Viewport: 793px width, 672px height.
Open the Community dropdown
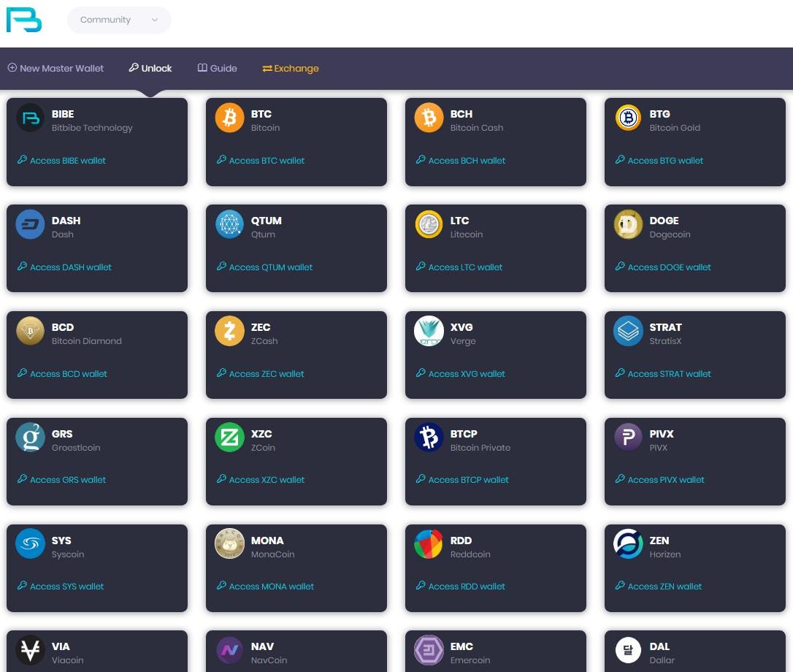119,20
